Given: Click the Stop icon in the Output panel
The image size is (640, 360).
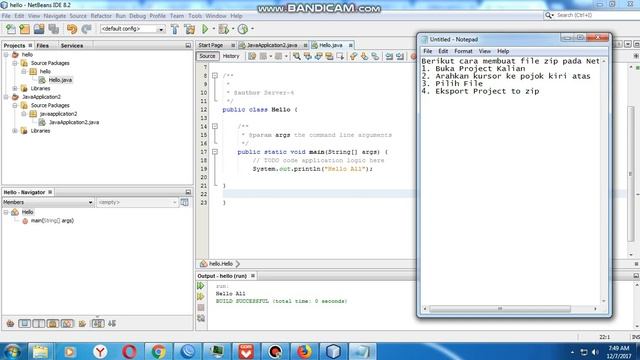Looking at the screenshot, I should tap(201, 307).
